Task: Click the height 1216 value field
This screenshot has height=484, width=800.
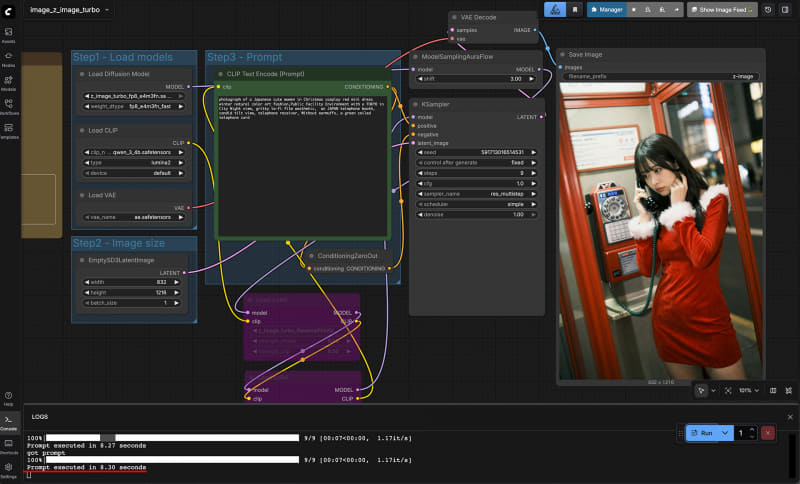Action: [132, 293]
